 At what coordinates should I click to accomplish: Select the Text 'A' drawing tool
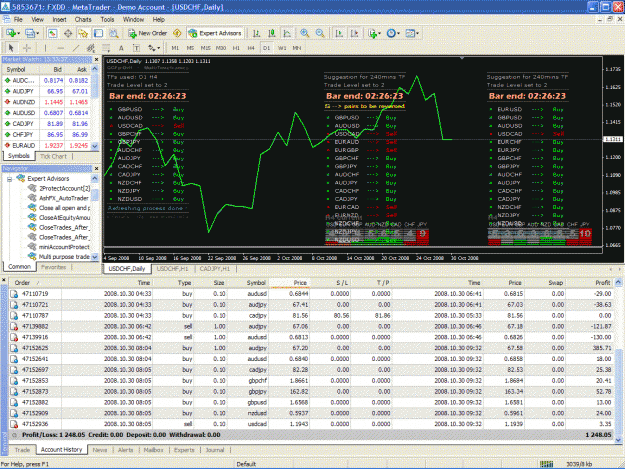pos(121,48)
